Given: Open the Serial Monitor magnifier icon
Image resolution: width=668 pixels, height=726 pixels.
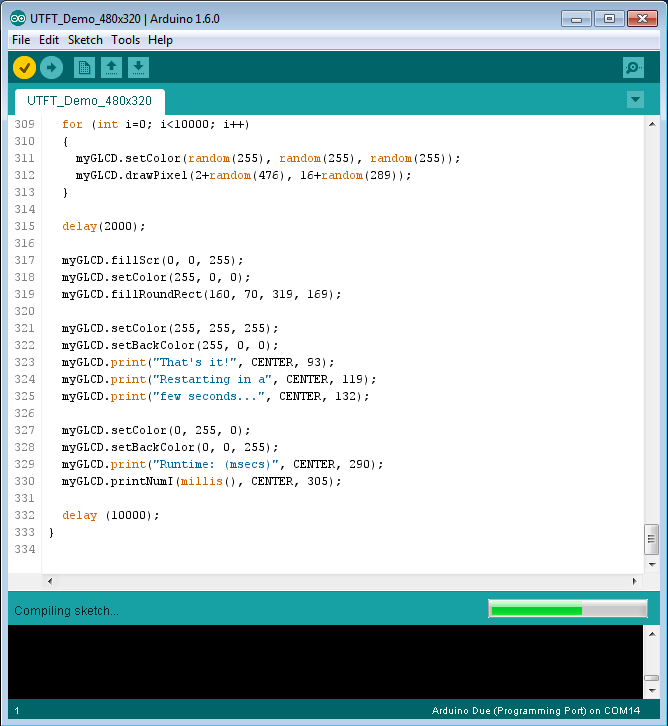Looking at the screenshot, I should coord(633,68).
